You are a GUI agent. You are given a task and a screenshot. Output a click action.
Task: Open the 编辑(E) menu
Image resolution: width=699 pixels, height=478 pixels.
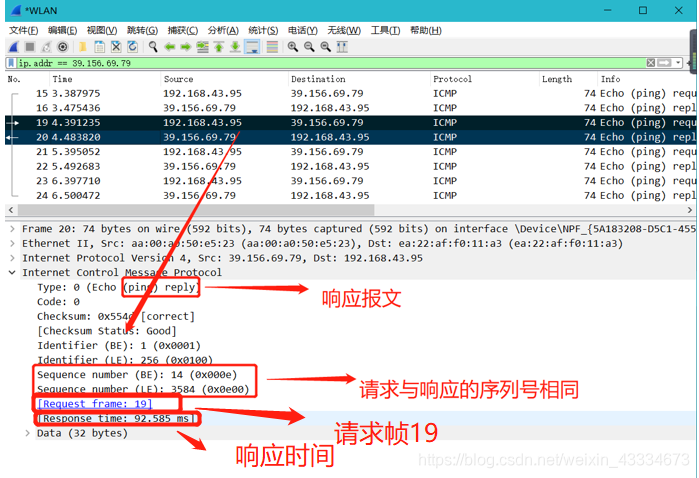point(62,30)
